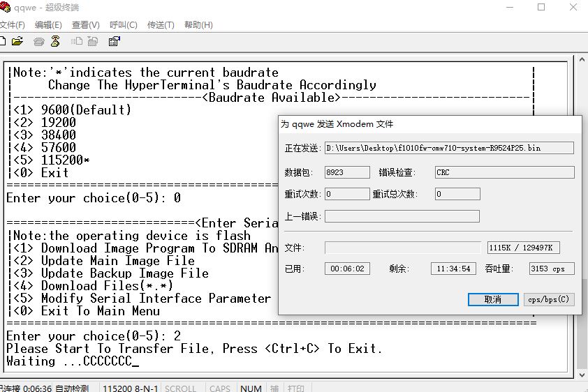Screen dimensions: 588x392
Task: Click '<5> Modify Serial Interface Parameter' line
Action: 142,299
